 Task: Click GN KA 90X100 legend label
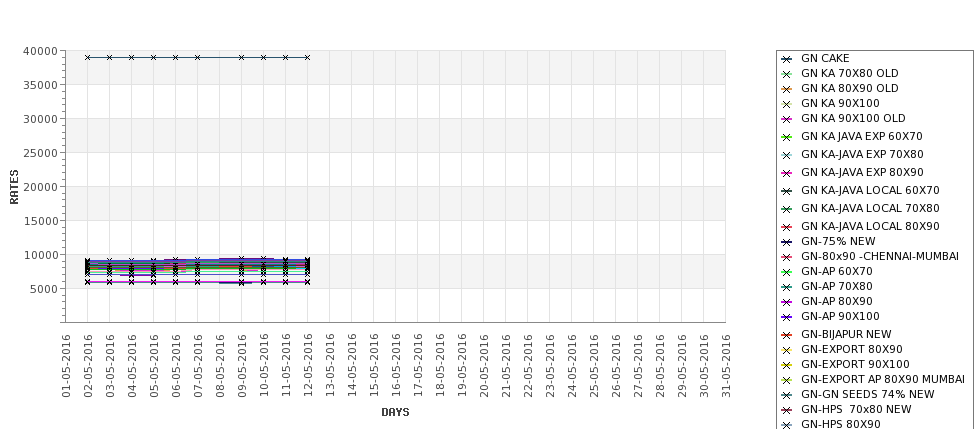click(x=840, y=103)
